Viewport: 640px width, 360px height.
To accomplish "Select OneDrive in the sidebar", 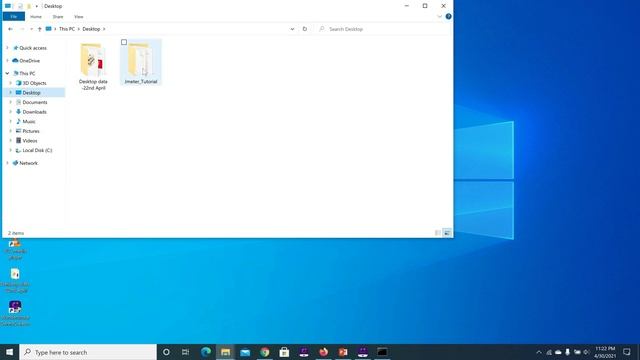I will click(29, 61).
